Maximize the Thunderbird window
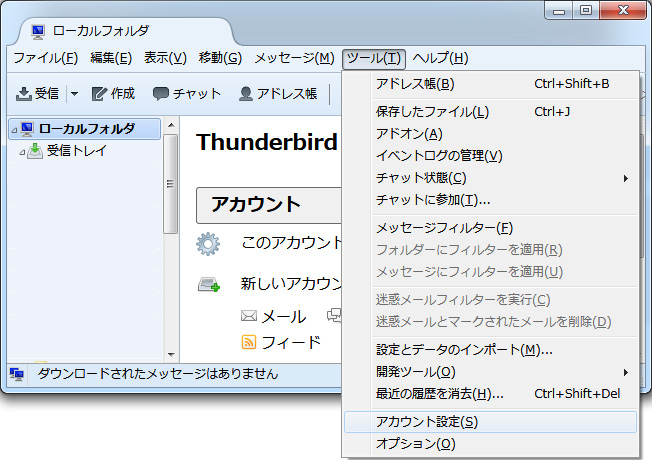Screen dimensions: 652x460 click(x=586, y=10)
